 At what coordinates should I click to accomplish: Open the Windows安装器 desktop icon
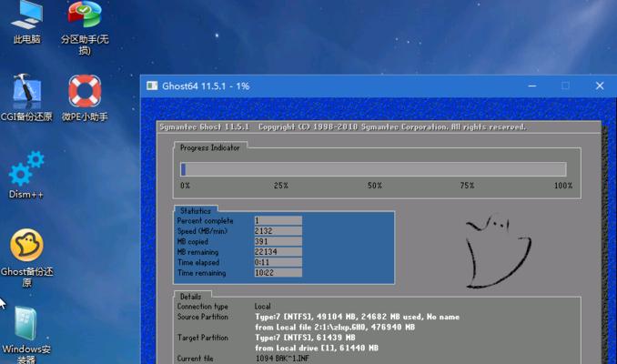tap(26, 335)
